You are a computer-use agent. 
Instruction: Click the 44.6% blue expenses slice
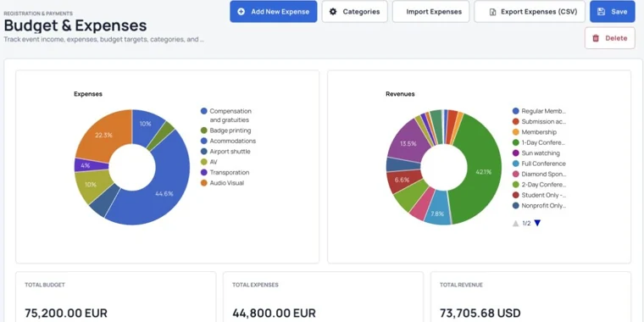pyautogui.click(x=164, y=193)
